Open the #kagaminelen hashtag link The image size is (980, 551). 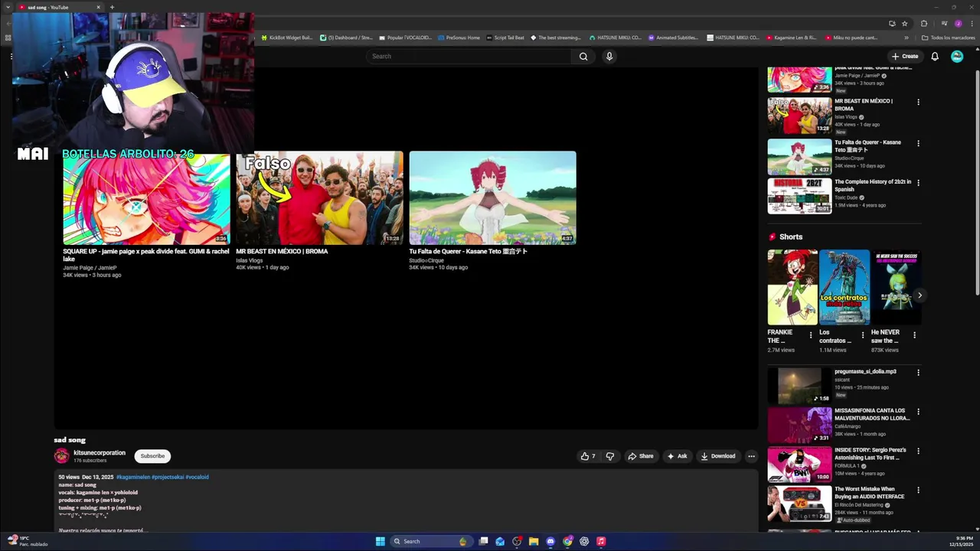[x=133, y=477]
